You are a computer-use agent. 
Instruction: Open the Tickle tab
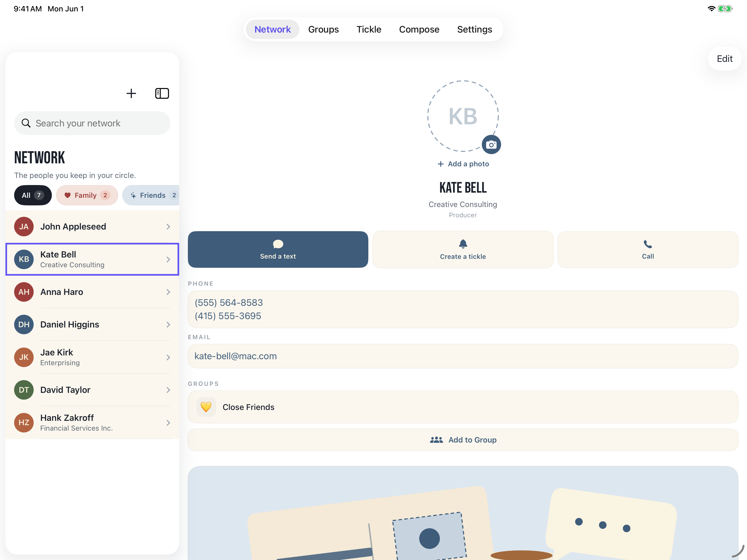[369, 29]
